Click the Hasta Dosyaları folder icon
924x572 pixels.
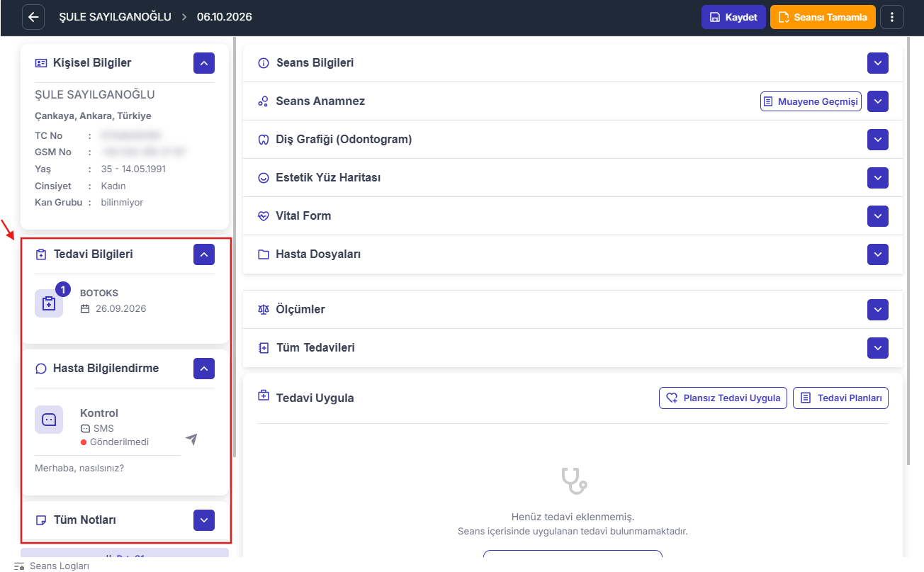point(264,254)
